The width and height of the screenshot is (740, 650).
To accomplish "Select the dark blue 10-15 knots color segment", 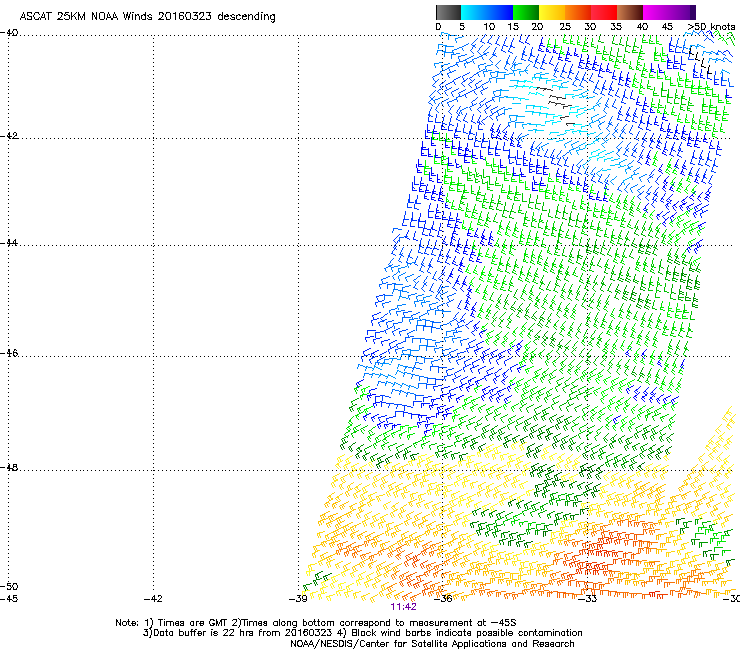I will click(500, 12).
